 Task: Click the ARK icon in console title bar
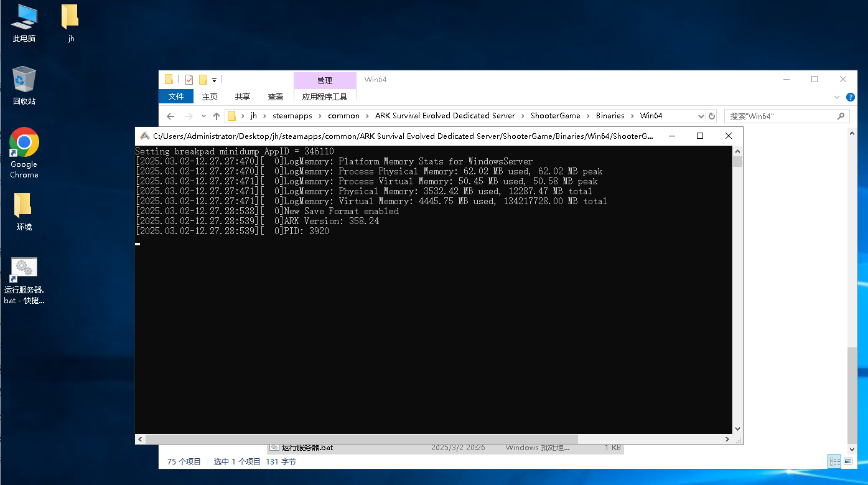coord(144,136)
